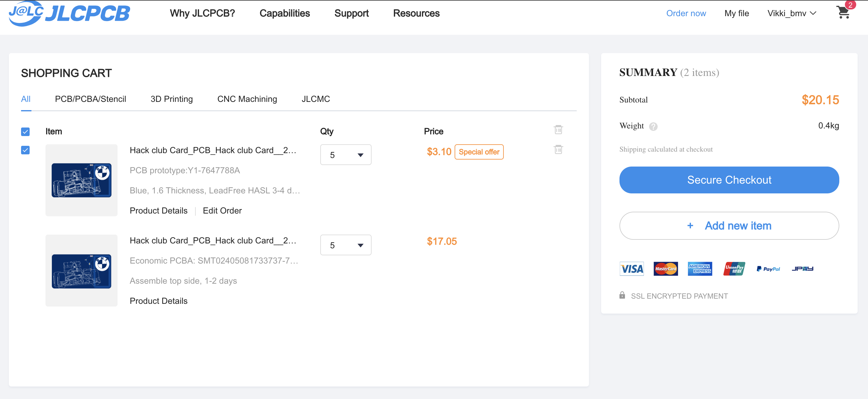The height and width of the screenshot is (399, 868).
Task: Click Edit Order link for PCB prototype
Action: pos(222,211)
